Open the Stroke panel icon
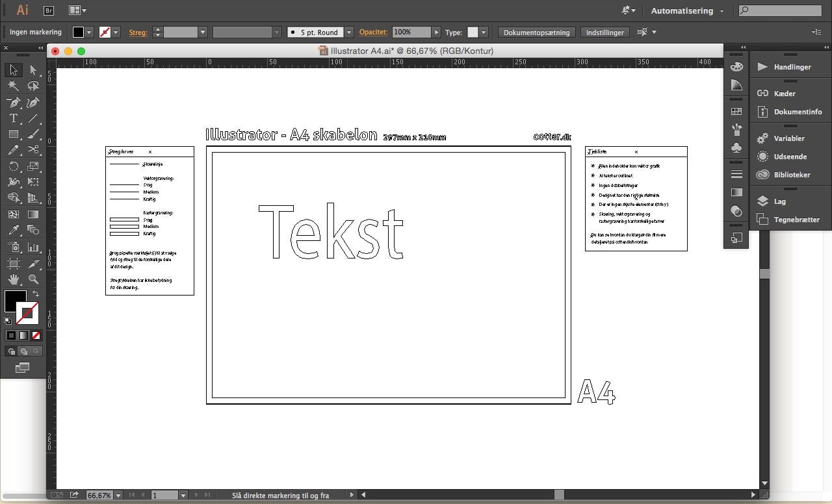Viewport: 832px width, 504px height. click(736, 174)
